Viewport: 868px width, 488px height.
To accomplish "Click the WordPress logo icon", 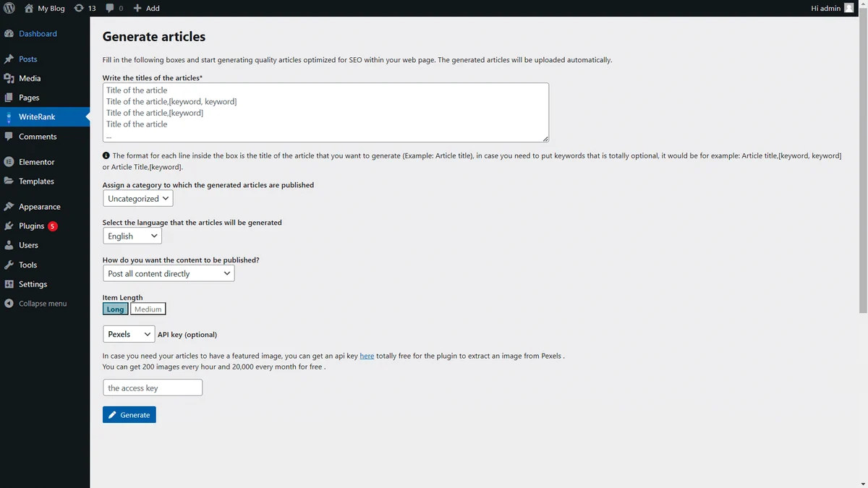I will click(9, 8).
